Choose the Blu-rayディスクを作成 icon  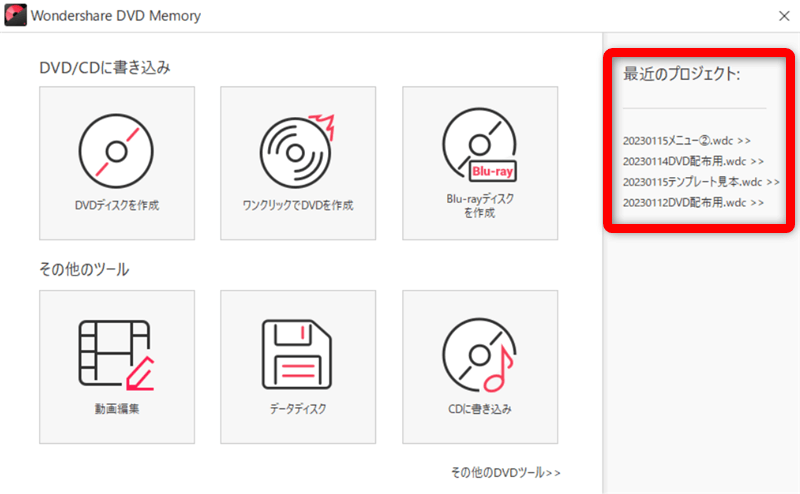(480, 145)
